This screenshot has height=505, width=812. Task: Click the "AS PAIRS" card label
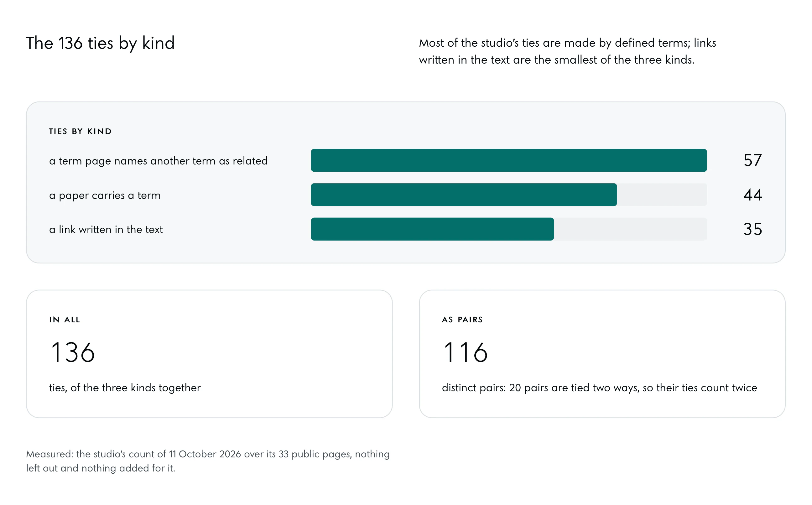462,320
